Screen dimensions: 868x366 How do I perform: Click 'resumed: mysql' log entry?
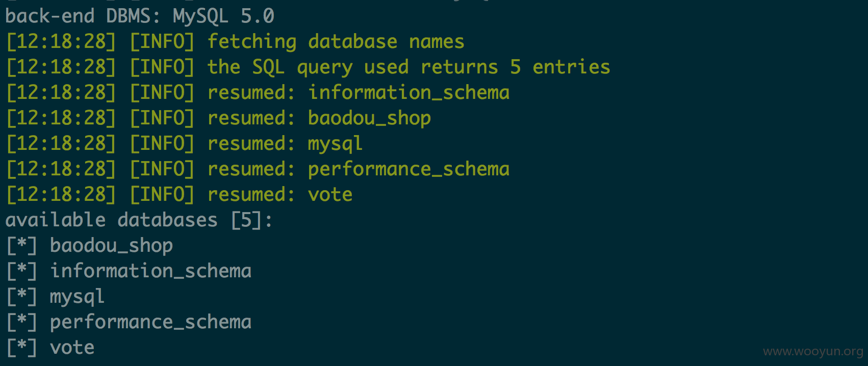click(285, 144)
